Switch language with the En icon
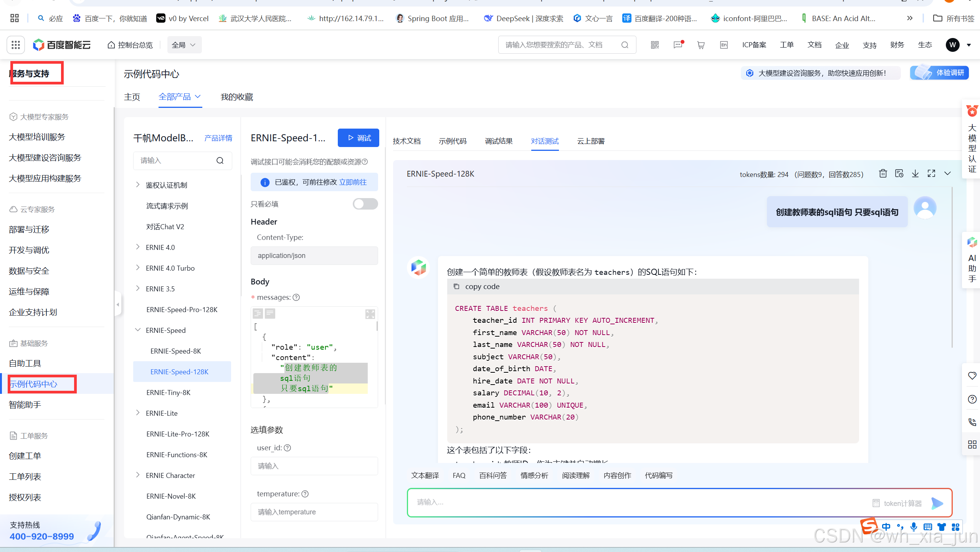 tap(724, 45)
